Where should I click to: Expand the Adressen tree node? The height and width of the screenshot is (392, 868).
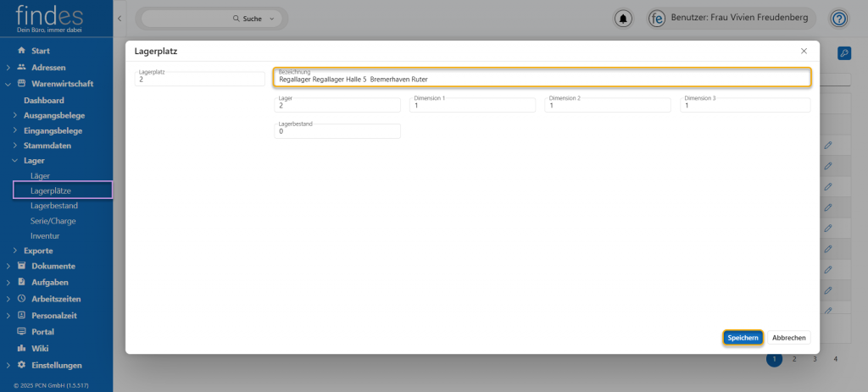[8, 67]
